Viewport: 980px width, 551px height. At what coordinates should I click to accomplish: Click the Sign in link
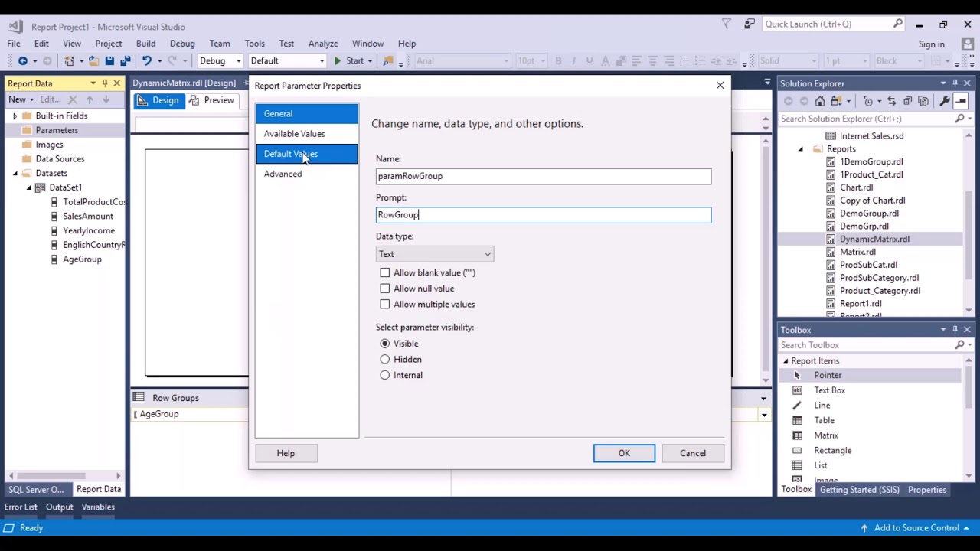[x=932, y=44]
